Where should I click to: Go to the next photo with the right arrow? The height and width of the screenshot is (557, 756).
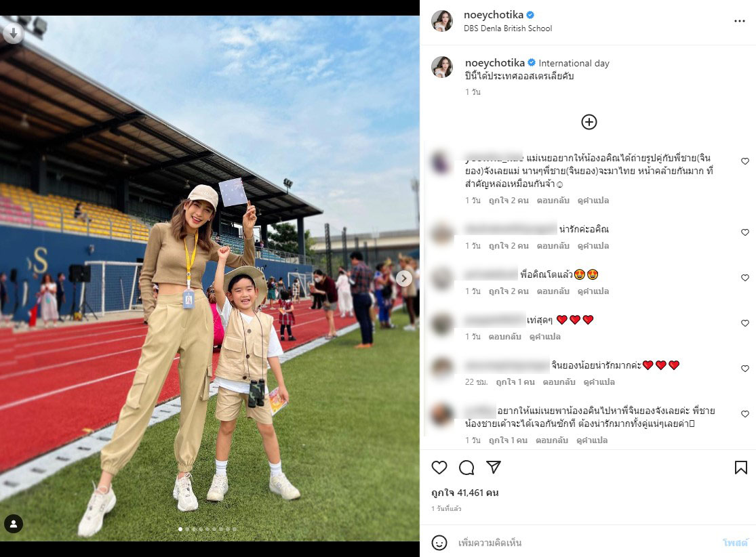click(x=404, y=278)
